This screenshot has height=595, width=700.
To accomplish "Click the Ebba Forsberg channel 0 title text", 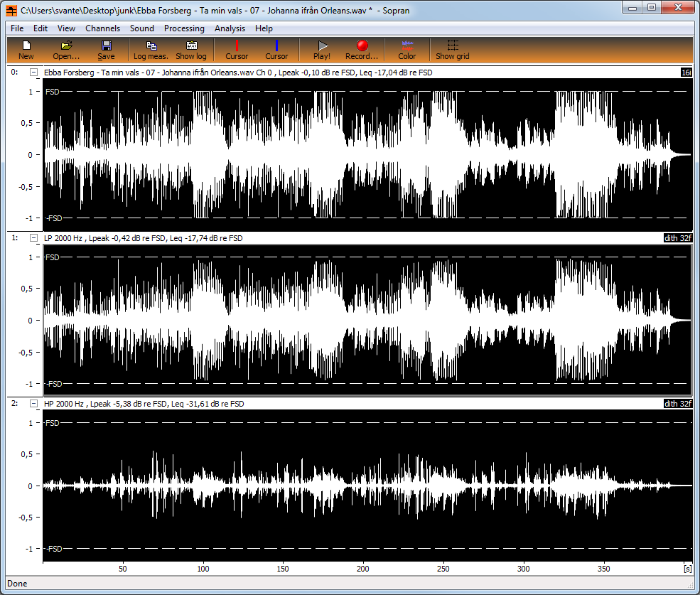I will 238,73.
